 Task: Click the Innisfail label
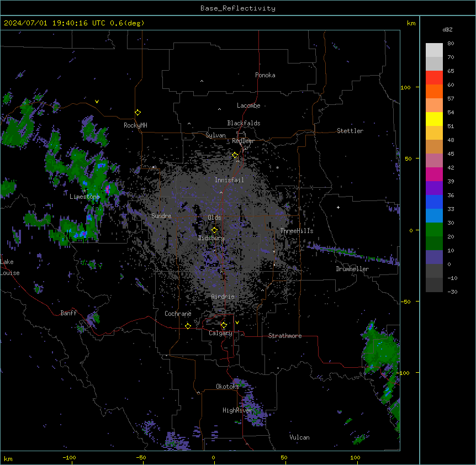(x=229, y=180)
